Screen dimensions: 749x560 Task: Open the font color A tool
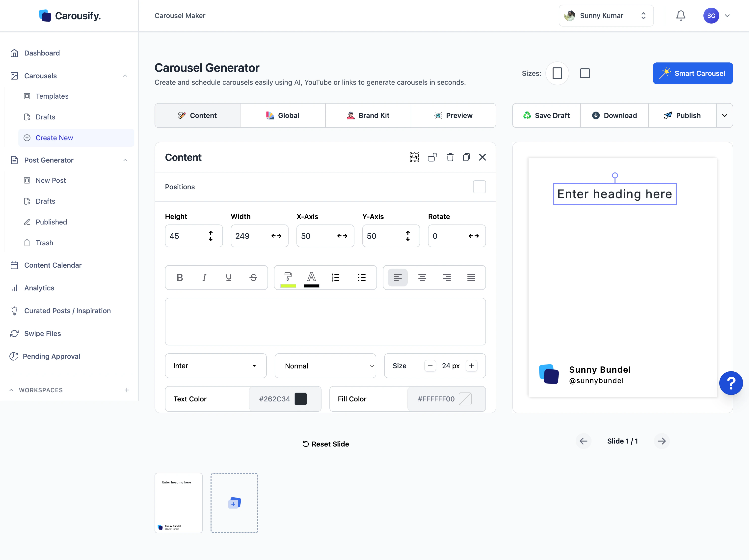312,279
